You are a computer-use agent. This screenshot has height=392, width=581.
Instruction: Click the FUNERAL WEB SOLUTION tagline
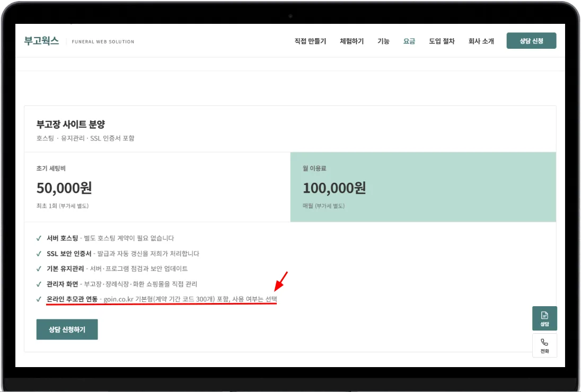(103, 42)
